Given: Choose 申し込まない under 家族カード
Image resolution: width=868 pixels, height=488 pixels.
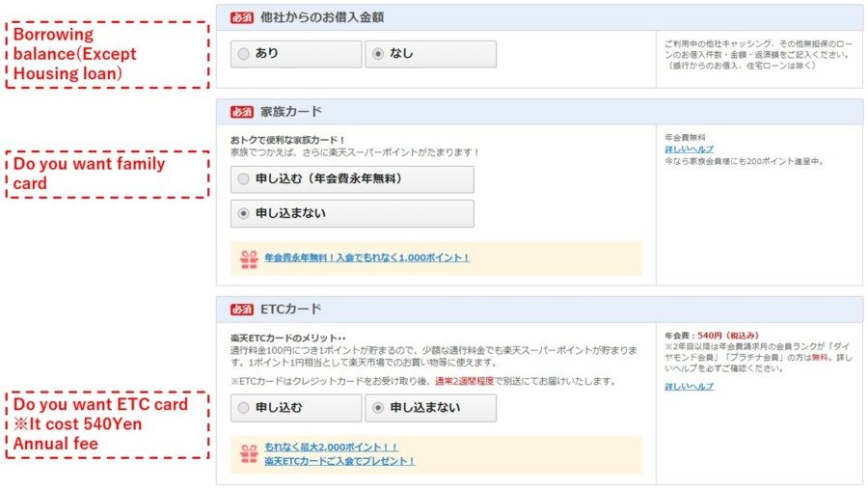Looking at the screenshot, I should coord(243,213).
